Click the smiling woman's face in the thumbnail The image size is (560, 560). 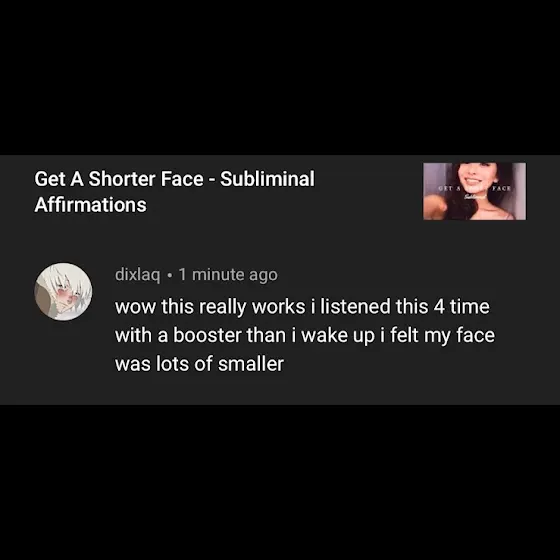474,175
